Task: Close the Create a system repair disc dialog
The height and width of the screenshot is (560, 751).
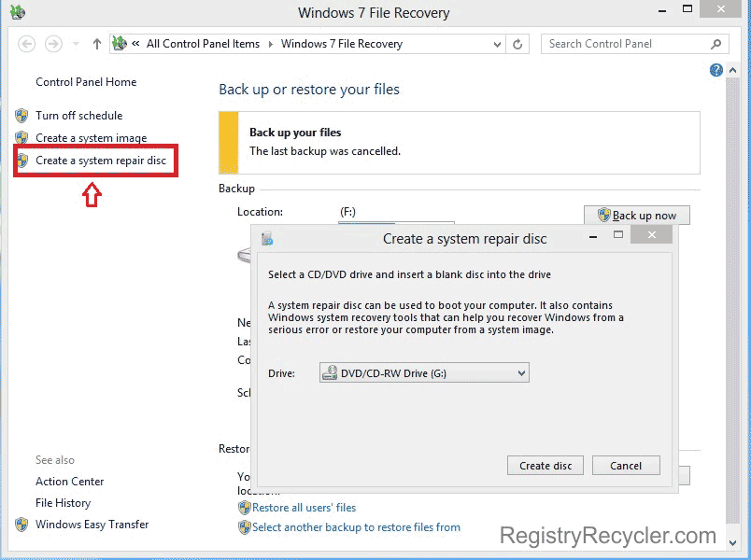Action: [651, 234]
